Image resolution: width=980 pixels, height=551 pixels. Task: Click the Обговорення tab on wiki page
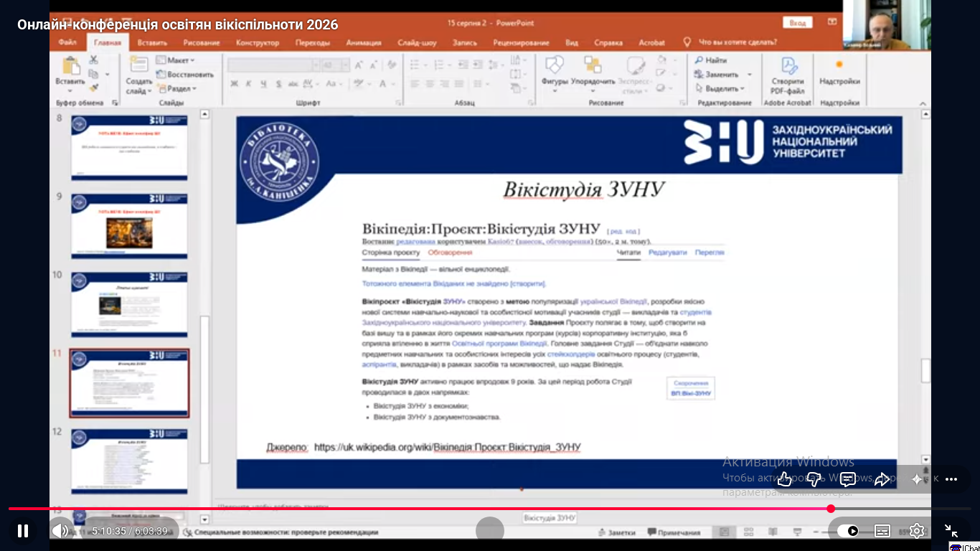point(450,253)
